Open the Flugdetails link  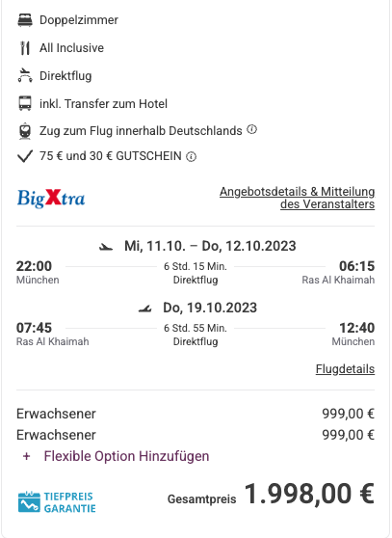tap(345, 369)
